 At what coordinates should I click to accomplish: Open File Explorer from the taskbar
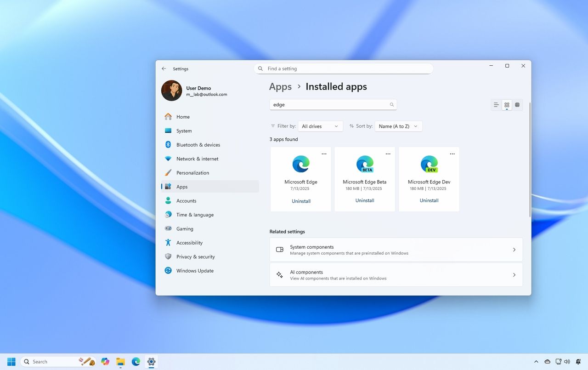(120, 362)
